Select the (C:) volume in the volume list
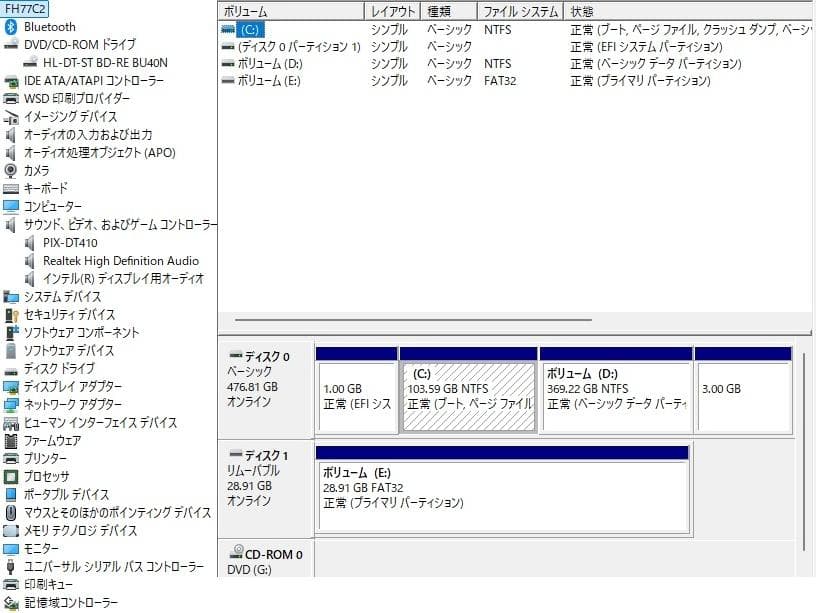Image resolution: width=818 pixels, height=613 pixels. coord(248,29)
